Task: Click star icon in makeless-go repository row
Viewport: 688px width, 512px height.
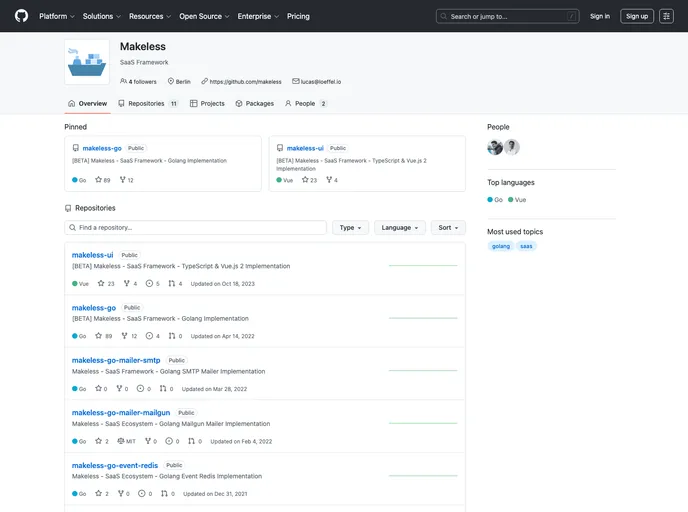Action: (x=98, y=336)
